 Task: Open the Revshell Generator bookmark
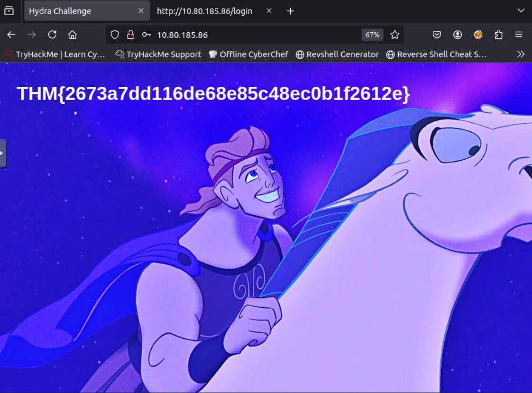click(337, 54)
